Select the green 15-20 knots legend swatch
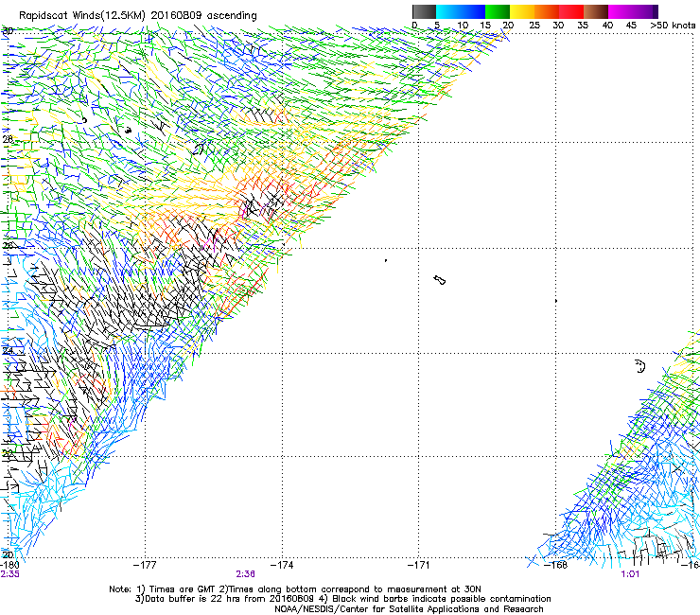The height and width of the screenshot is (615, 700). 498,11
